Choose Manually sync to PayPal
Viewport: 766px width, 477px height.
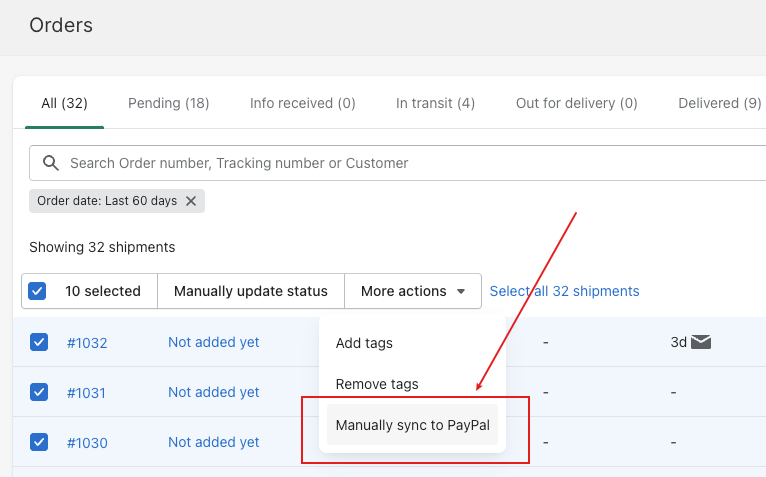[412, 425]
